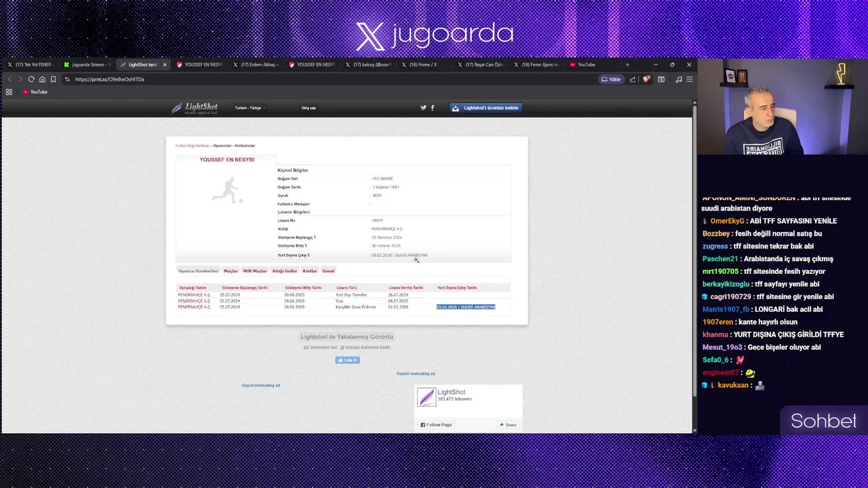The image size is (868, 488).
Task: Switch to the Reşat Can Özb tab
Action: (x=480, y=64)
